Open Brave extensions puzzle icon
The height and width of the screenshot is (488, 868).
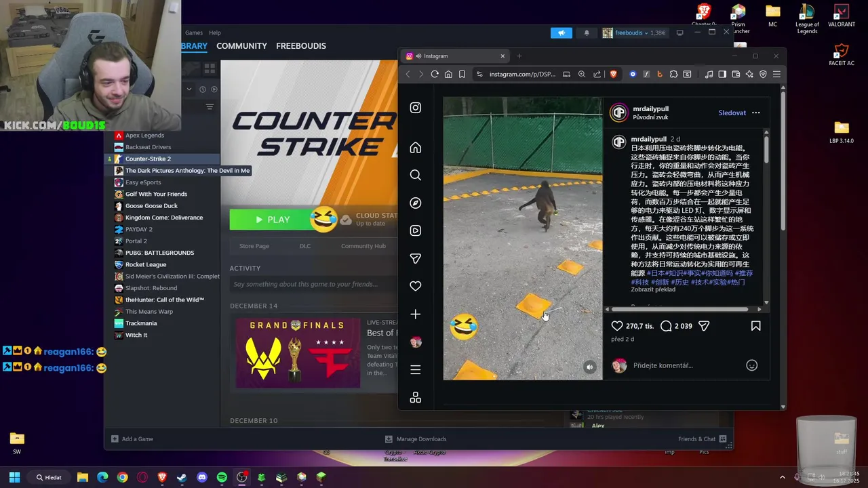pos(673,75)
